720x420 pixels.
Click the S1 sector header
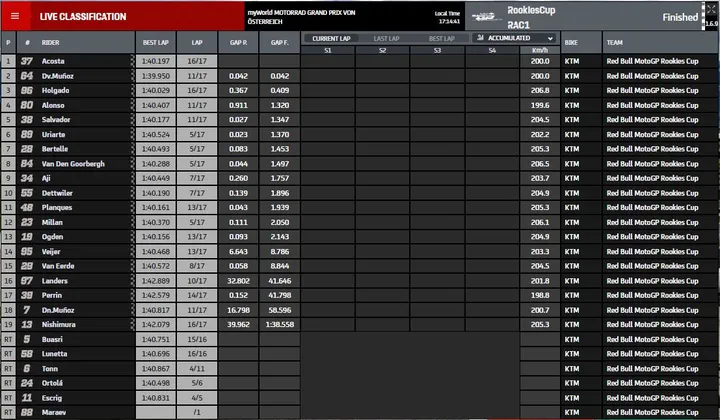tap(327, 50)
